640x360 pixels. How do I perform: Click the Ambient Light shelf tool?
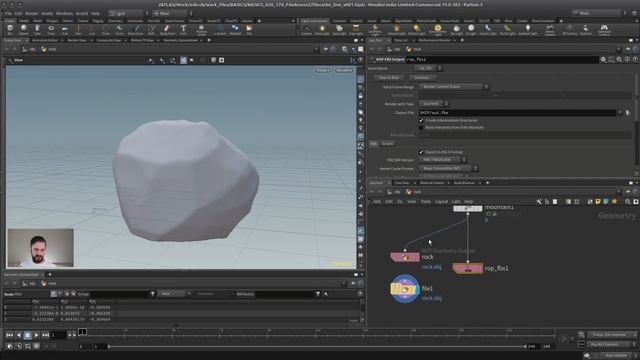click(x=527, y=29)
